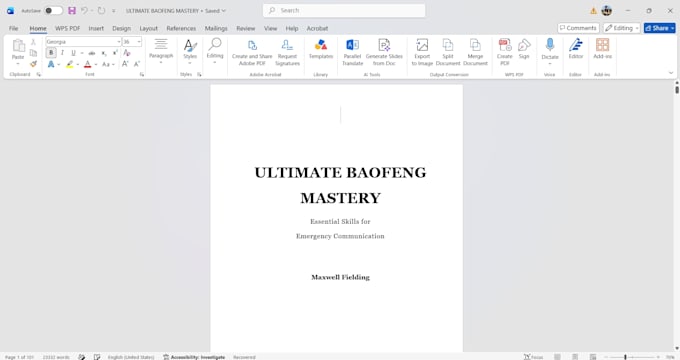This screenshot has height=360, width=680.
Task: Expand the Paragraph group button
Action: click(x=161, y=50)
